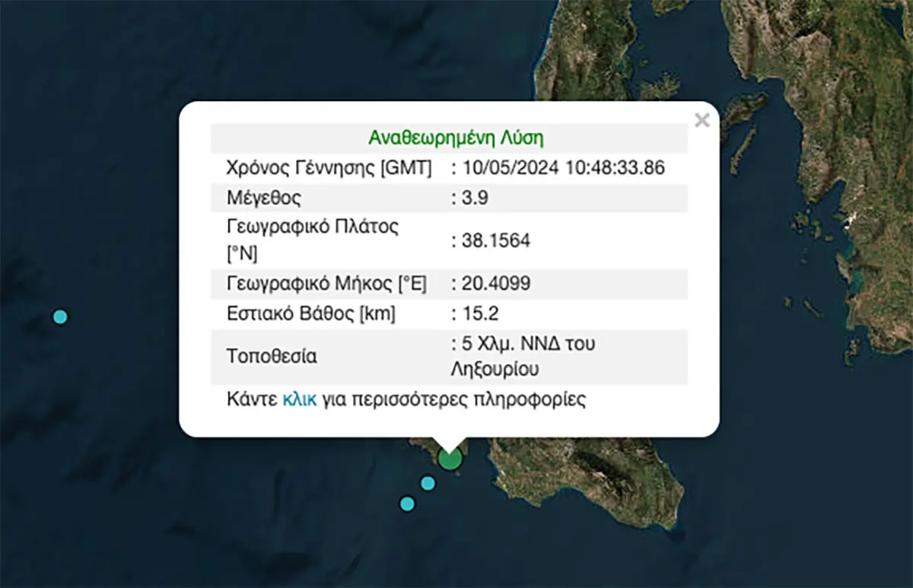Viewport: 913px width, 588px height.
Task: Click the island above the popup on the map
Action: coord(586,53)
